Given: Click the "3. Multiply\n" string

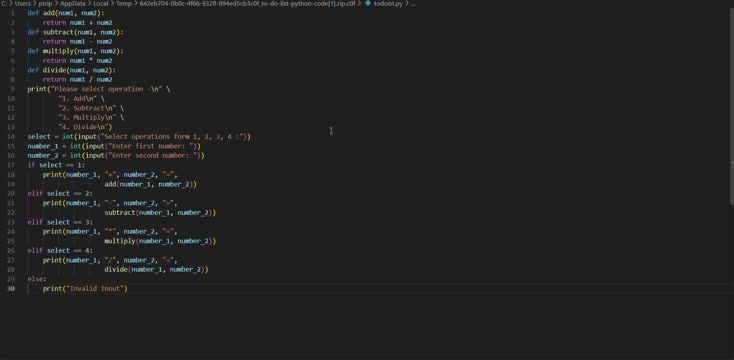Looking at the screenshot, I should tap(87, 118).
